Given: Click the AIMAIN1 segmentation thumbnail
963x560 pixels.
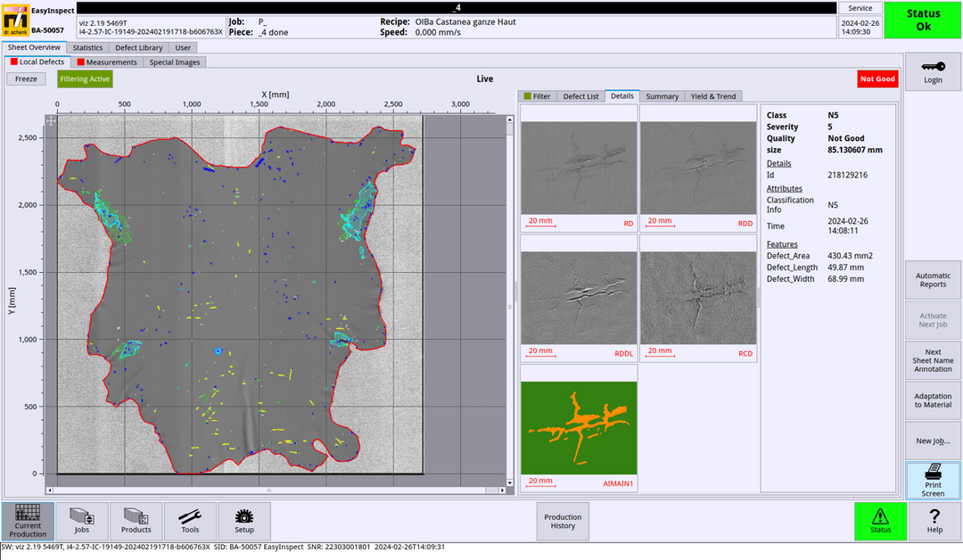Looking at the screenshot, I should 579,428.
